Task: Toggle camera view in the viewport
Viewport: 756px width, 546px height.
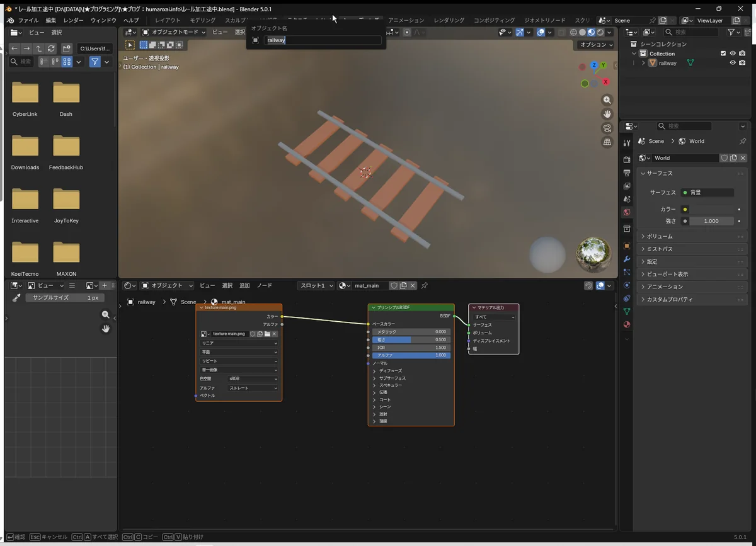Action: tap(607, 128)
